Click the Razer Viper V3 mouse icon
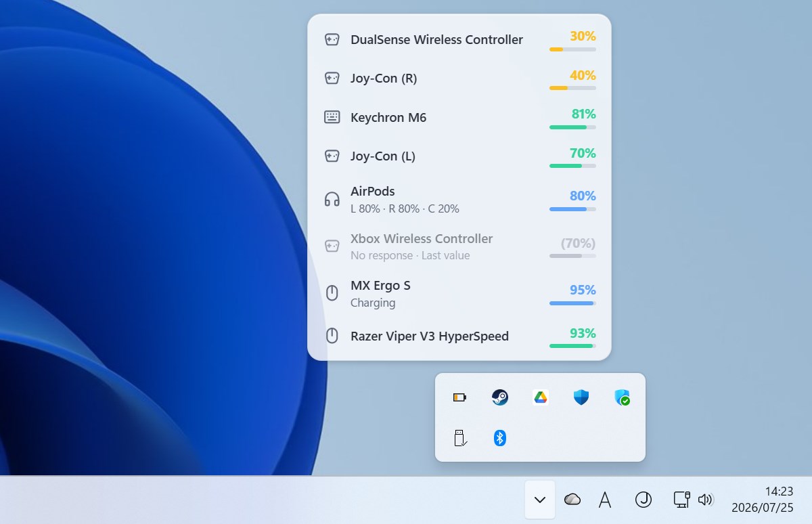 coord(332,336)
